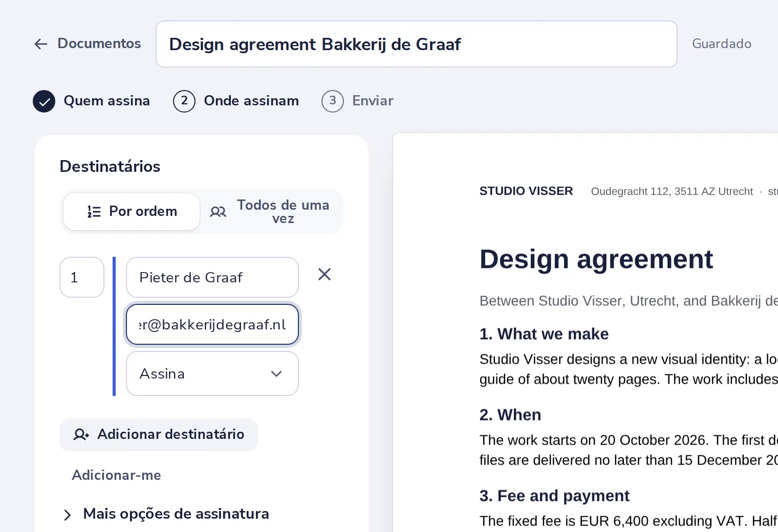
Task: Click Guardado status text
Action: [722, 43]
